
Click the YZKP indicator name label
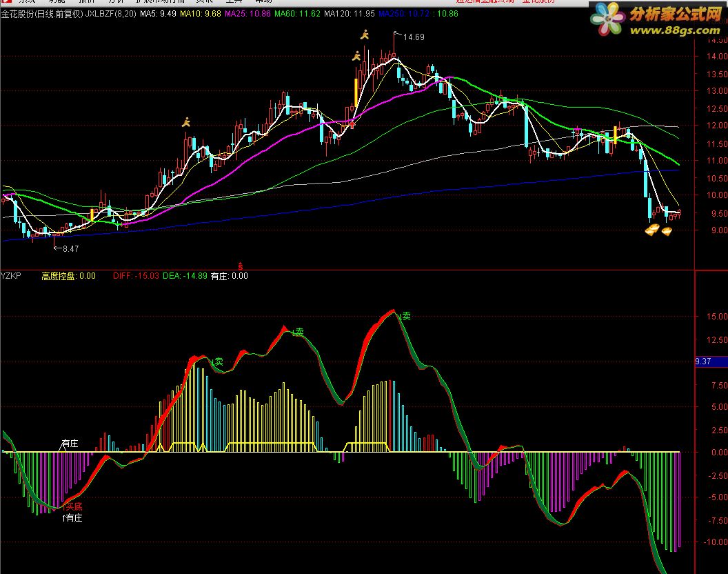pos(10,276)
